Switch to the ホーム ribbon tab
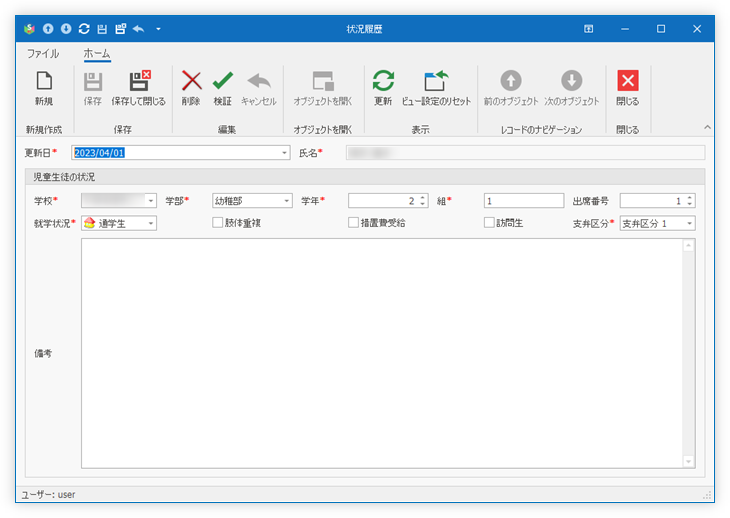The height and width of the screenshot is (518, 730). pos(97,54)
